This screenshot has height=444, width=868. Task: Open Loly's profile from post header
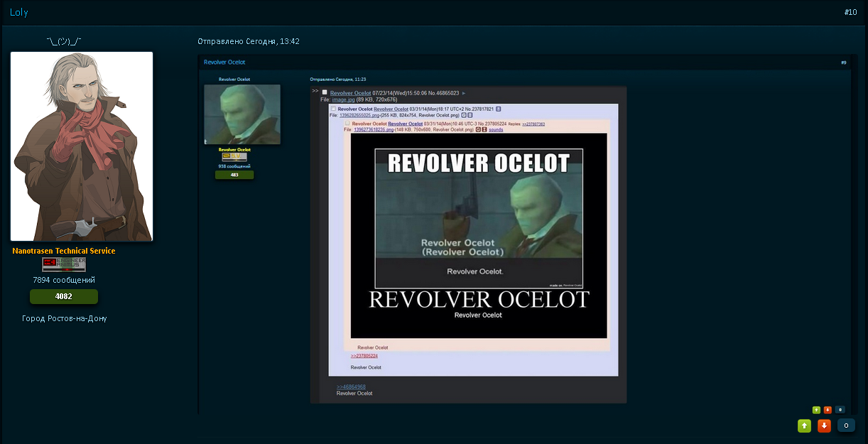click(x=19, y=12)
